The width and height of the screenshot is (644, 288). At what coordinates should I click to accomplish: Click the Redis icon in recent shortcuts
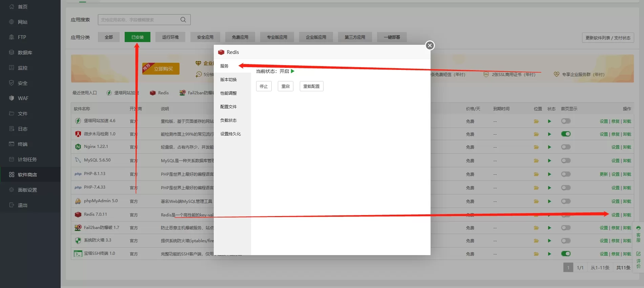click(x=159, y=93)
